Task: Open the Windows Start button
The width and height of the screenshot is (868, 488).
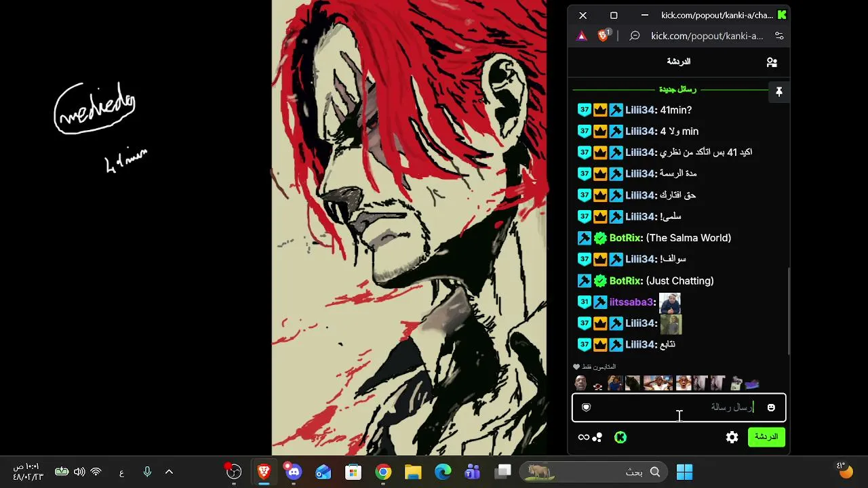Action: pos(684,472)
